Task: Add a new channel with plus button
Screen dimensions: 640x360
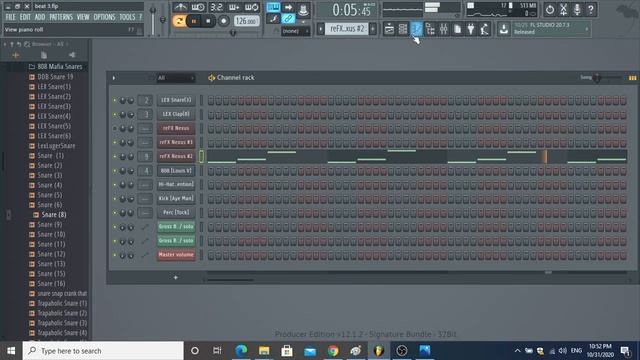Action: point(176,278)
